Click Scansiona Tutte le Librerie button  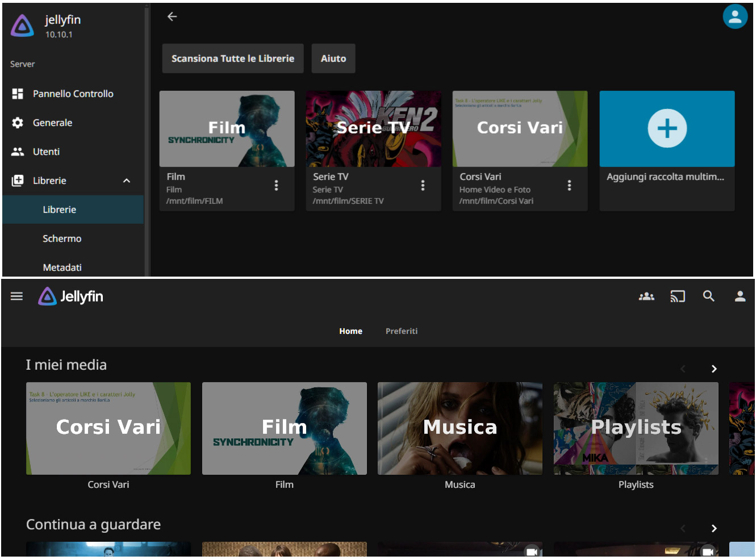point(232,58)
